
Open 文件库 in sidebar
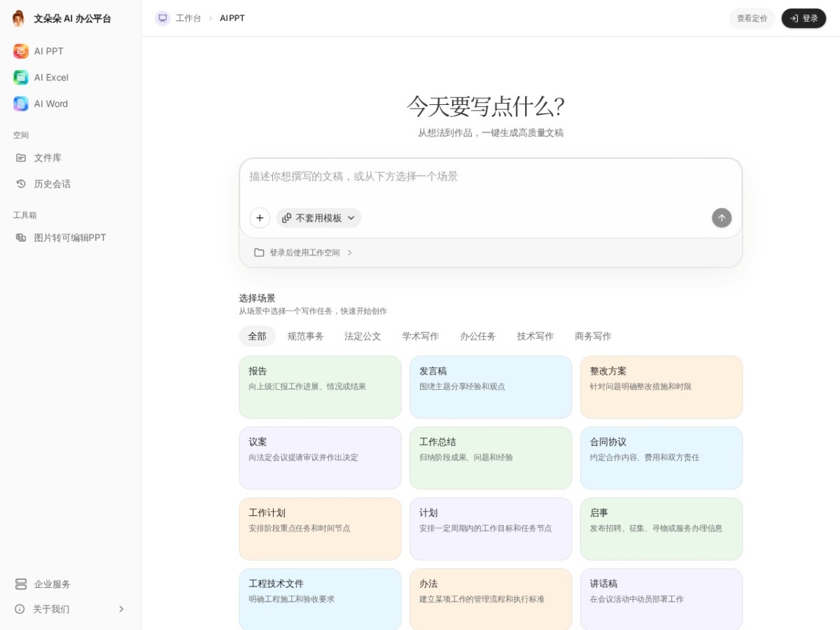[48, 157]
